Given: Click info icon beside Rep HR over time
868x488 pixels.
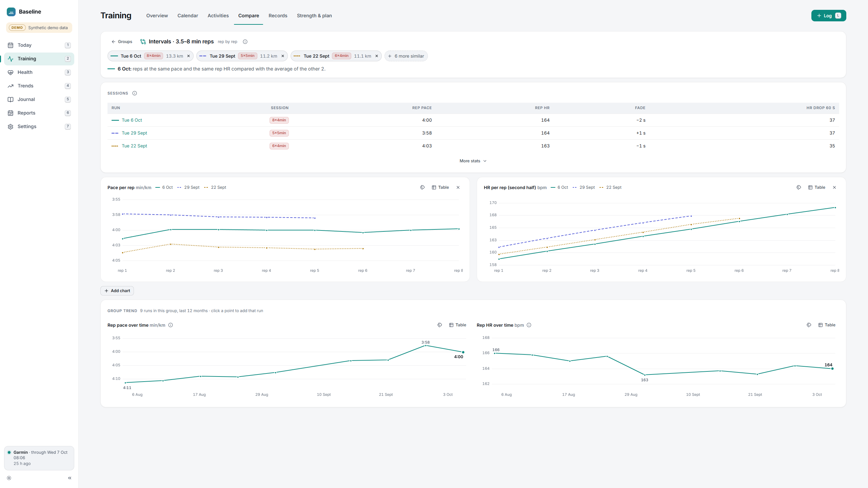Looking at the screenshot, I should point(529,325).
